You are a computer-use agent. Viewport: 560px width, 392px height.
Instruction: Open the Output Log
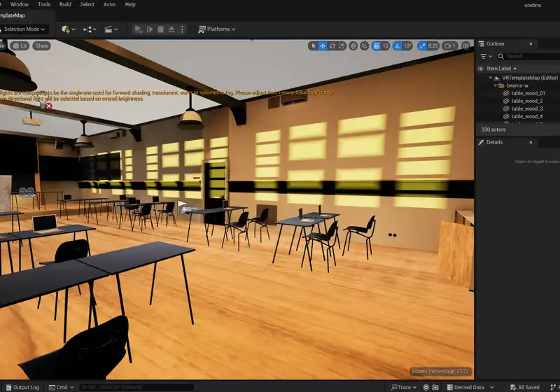pyautogui.click(x=22, y=387)
